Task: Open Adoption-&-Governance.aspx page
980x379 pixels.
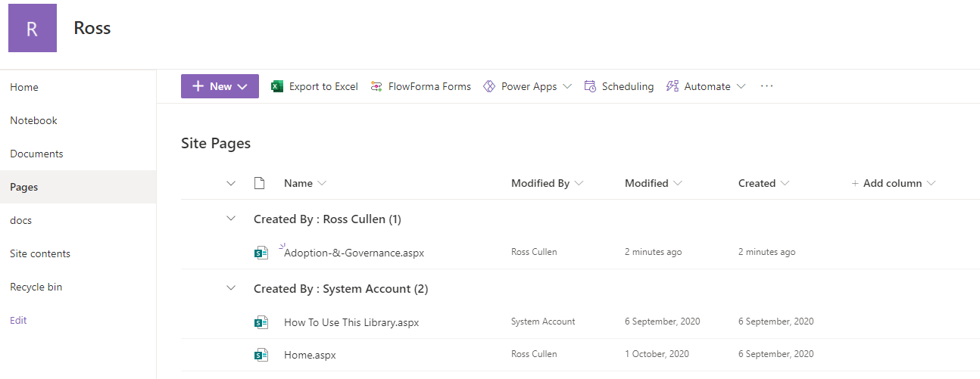Action: [x=354, y=253]
